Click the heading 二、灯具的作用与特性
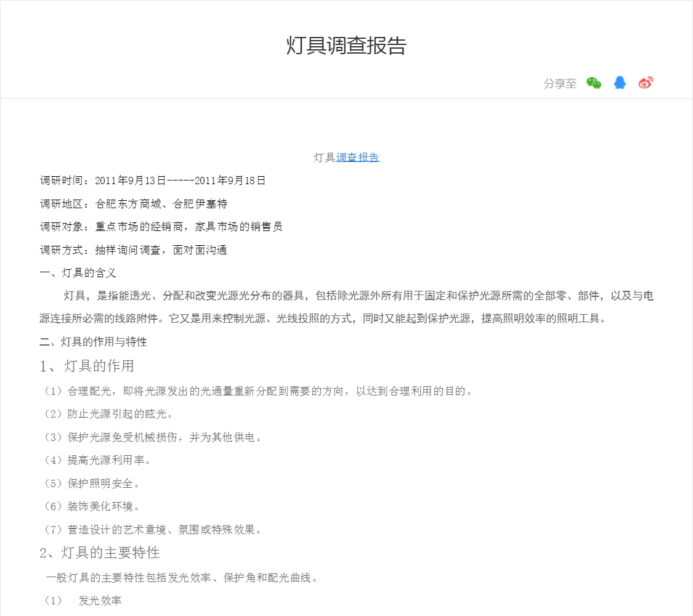Screen dimensions: 693x616 [93, 342]
